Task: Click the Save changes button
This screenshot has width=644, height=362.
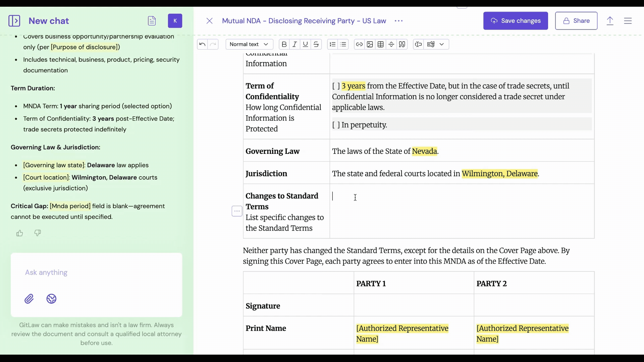Action: pos(516,21)
